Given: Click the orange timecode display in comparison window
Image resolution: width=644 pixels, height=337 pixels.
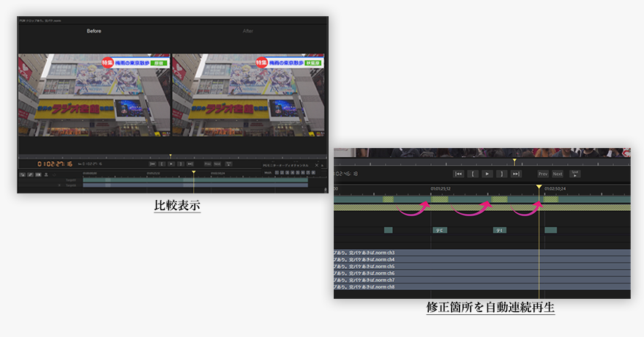Looking at the screenshot, I should pyautogui.click(x=54, y=163).
